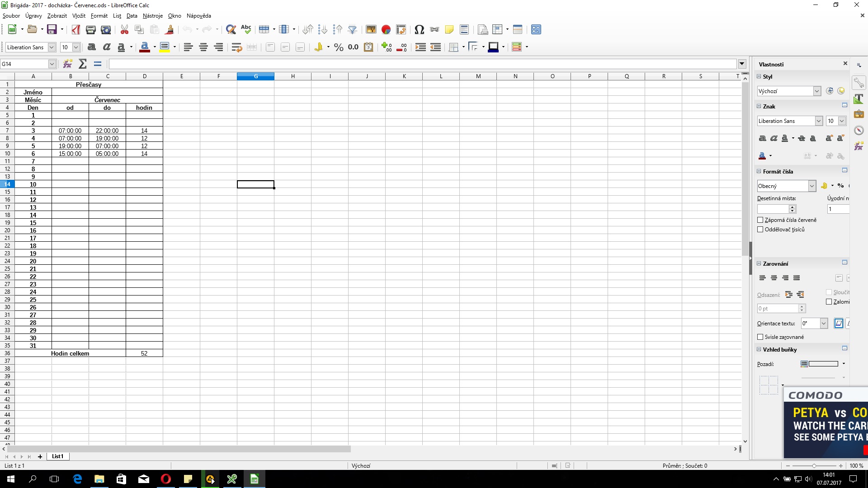
Task: Click the Save document icon
Action: [52, 30]
